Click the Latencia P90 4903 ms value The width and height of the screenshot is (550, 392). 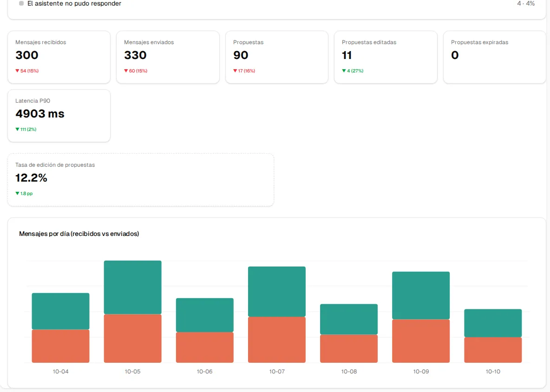point(40,114)
